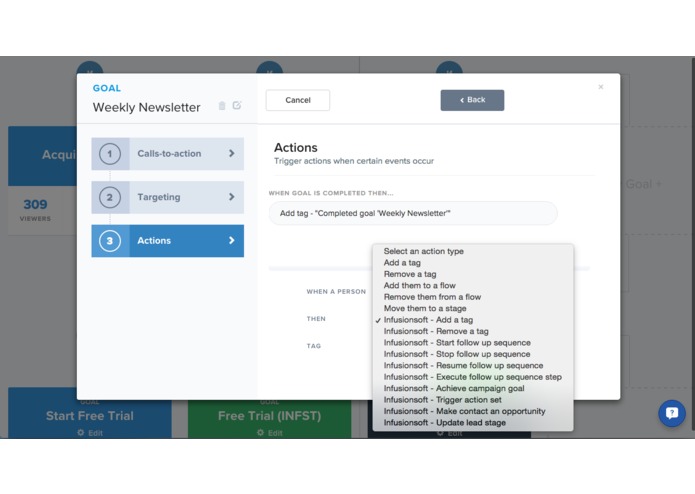695x494 pixels.
Task: Select 'Infusionsoft - Add a tag'
Action: click(x=473, y=320)
